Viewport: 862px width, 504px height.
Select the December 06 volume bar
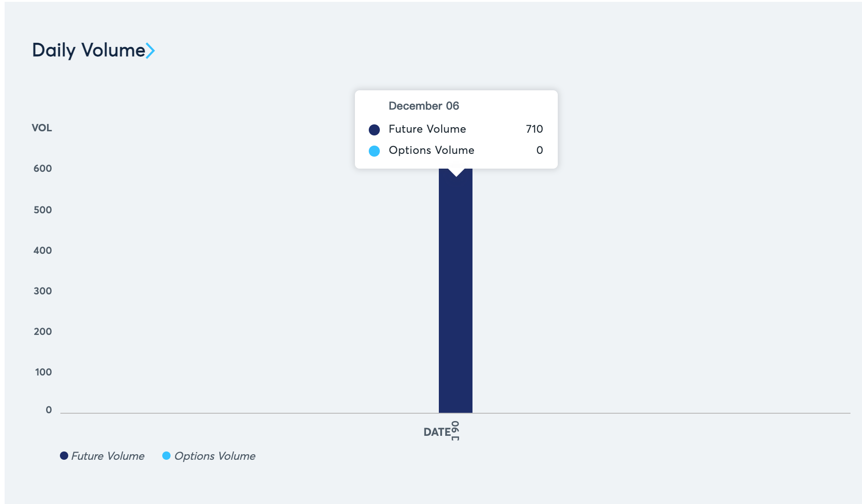pyautogui.click(x=455, y=290)
